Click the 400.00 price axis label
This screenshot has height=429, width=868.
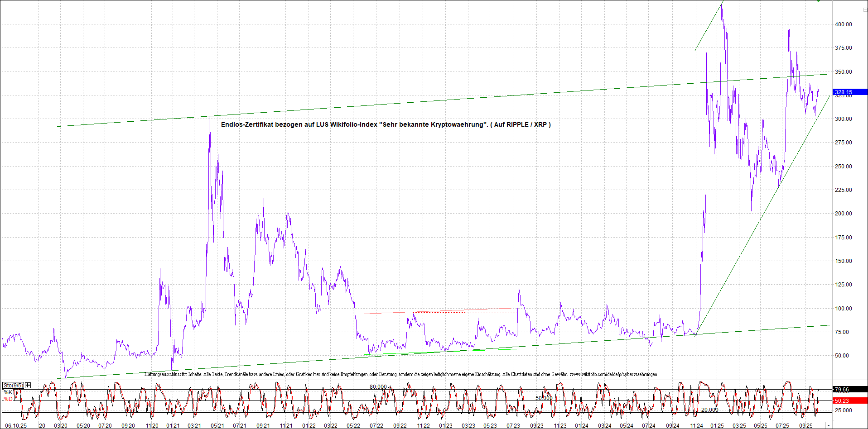tap(843, 24)
